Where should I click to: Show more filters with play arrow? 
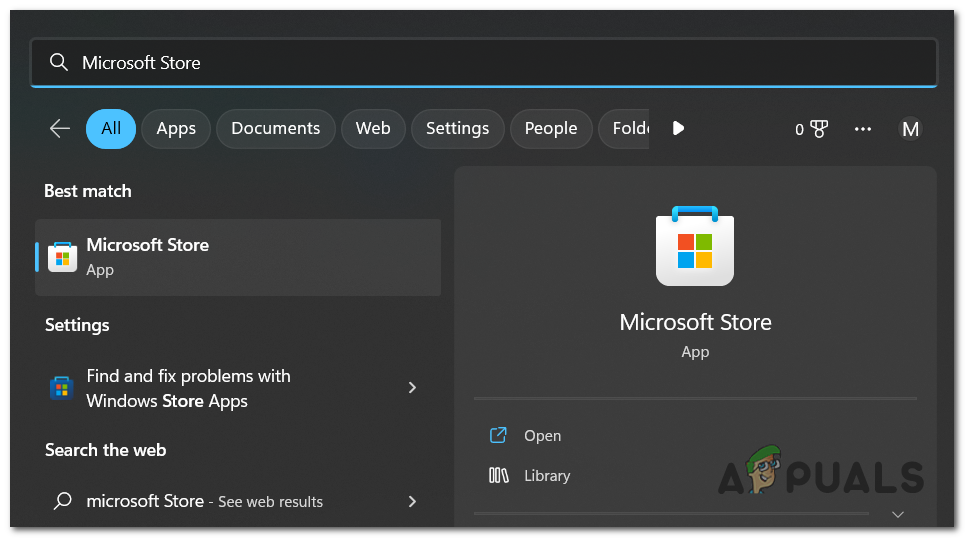pyautogui.click(x=678, y=128)
